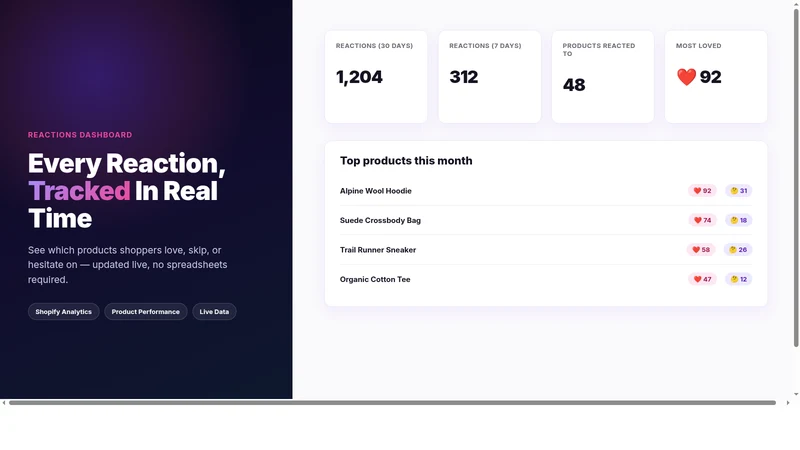Viewport: 800px width, 450px height.
Task: Click the horizontal scrollbar right arrow
Action: tap(788, 403)
